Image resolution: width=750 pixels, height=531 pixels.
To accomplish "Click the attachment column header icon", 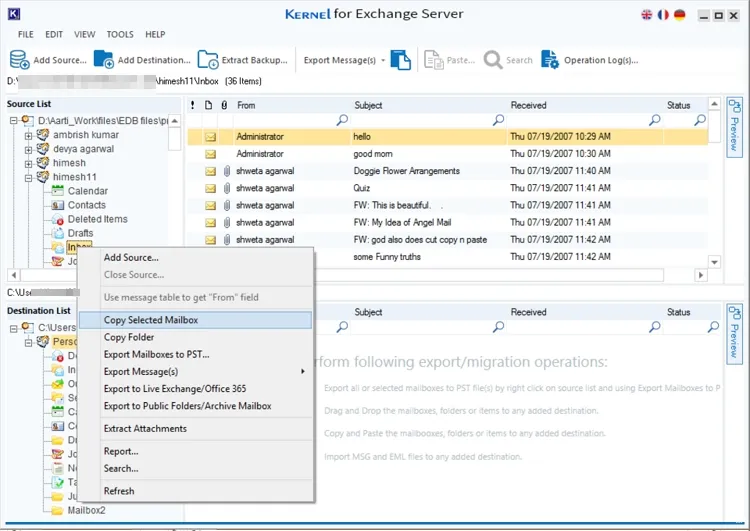I will point(224,105).
